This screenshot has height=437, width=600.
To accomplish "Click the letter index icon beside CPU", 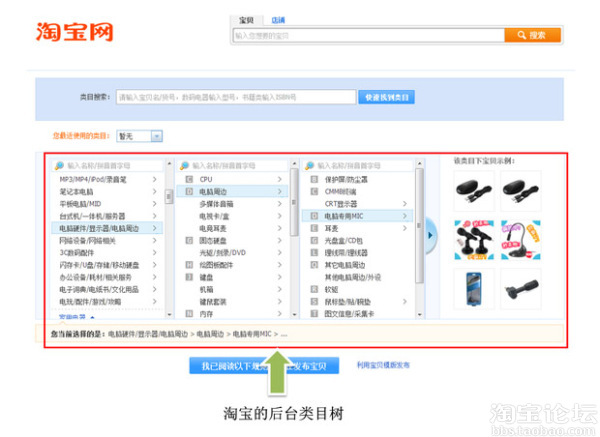I will click(x=189, y=179).
